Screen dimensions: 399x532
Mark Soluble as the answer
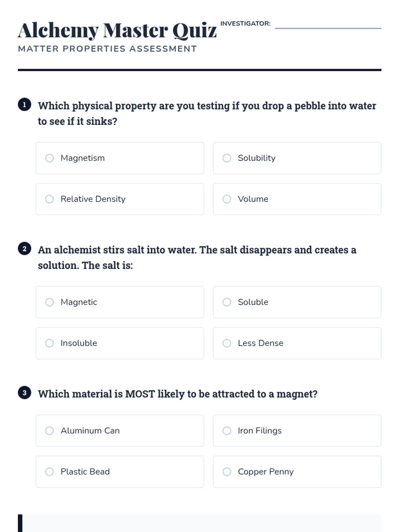click(227, 302)
